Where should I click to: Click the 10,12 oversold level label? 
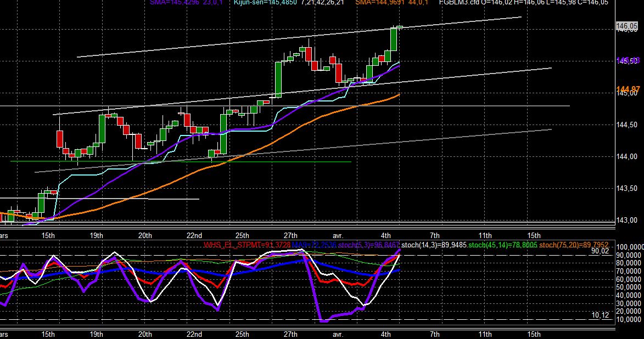click(600, 315)
